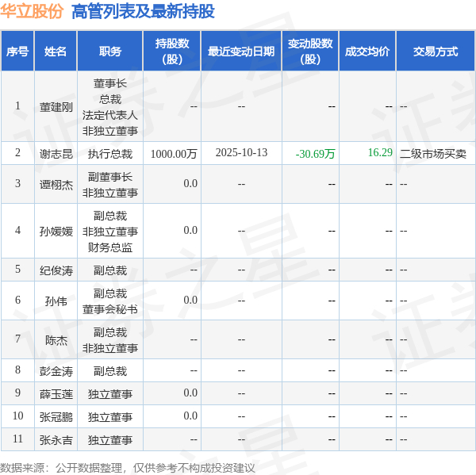Select the 持股数(股) column header
Screen dimensions: 476x475
tap(172, 52)
